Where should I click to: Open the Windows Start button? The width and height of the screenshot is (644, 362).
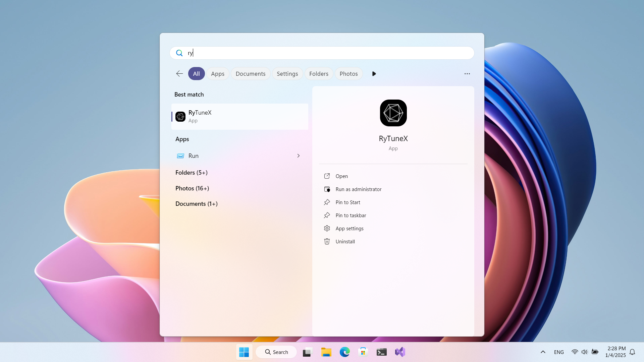[244, 352]
